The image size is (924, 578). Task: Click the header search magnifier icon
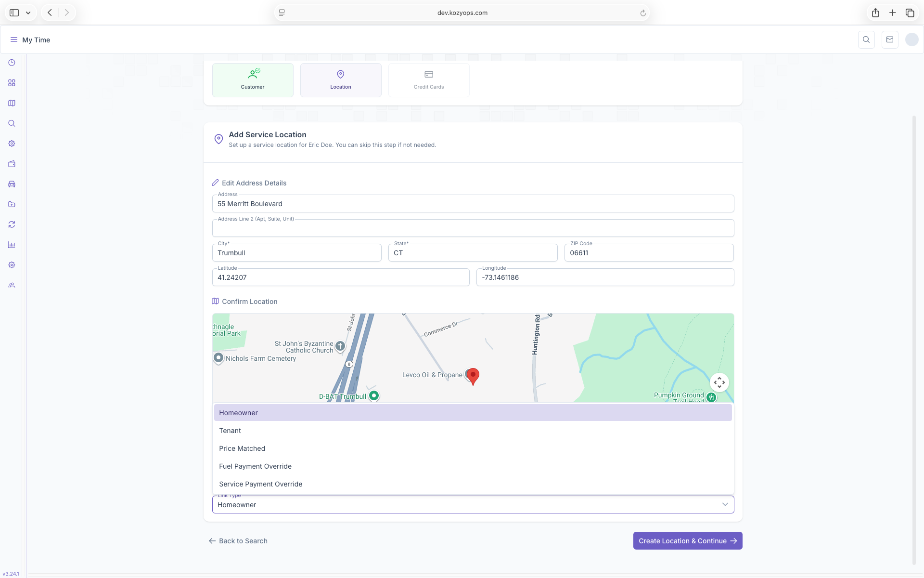coord(866,40)
